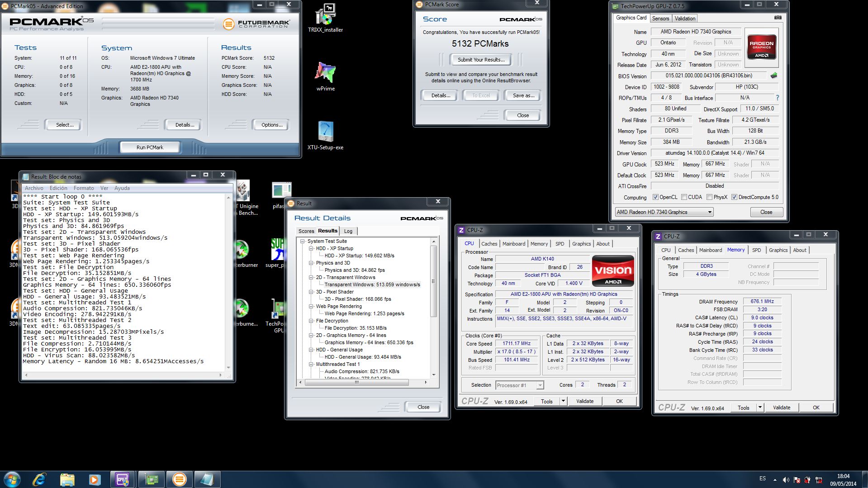Open the Archivo menu in Notepad
The width and height of the screenshot is (868, 488).
34,188
